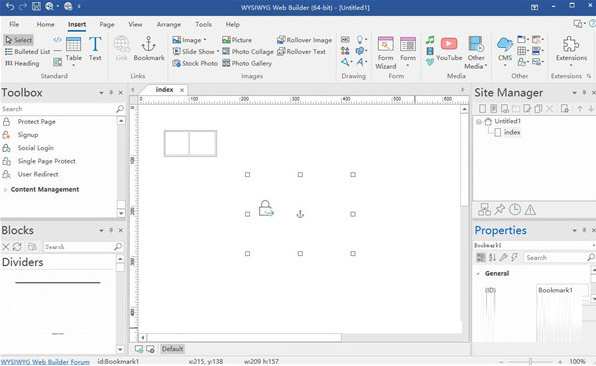The image size is (596, 366).
Task: Open the Form dropdown
Action: [408, 65]
